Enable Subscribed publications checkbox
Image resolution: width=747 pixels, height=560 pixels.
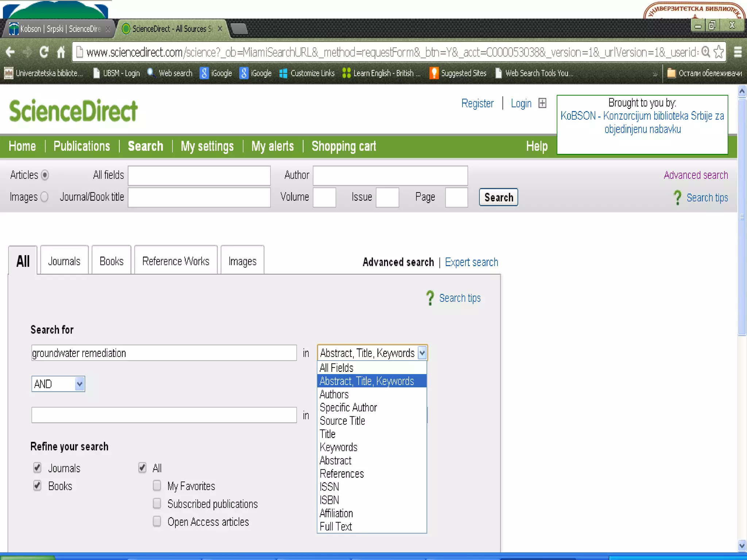(x=157, y=503)
